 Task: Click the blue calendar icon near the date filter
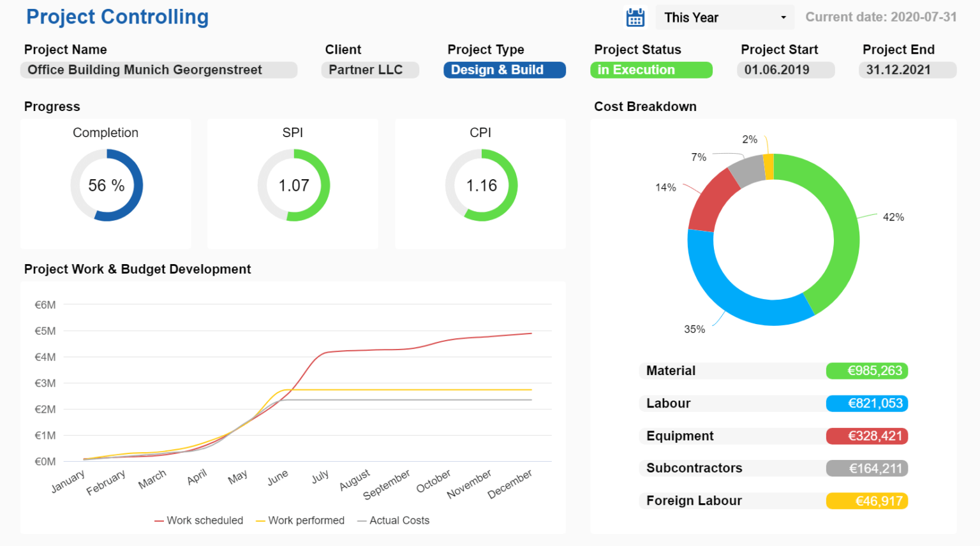[x=635, y=17]
